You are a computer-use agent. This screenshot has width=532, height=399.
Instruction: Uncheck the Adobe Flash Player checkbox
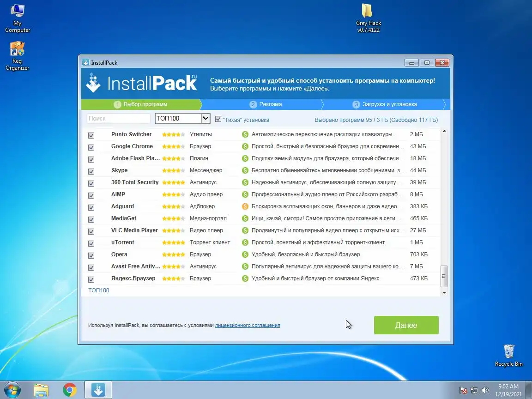click(91, 159)
